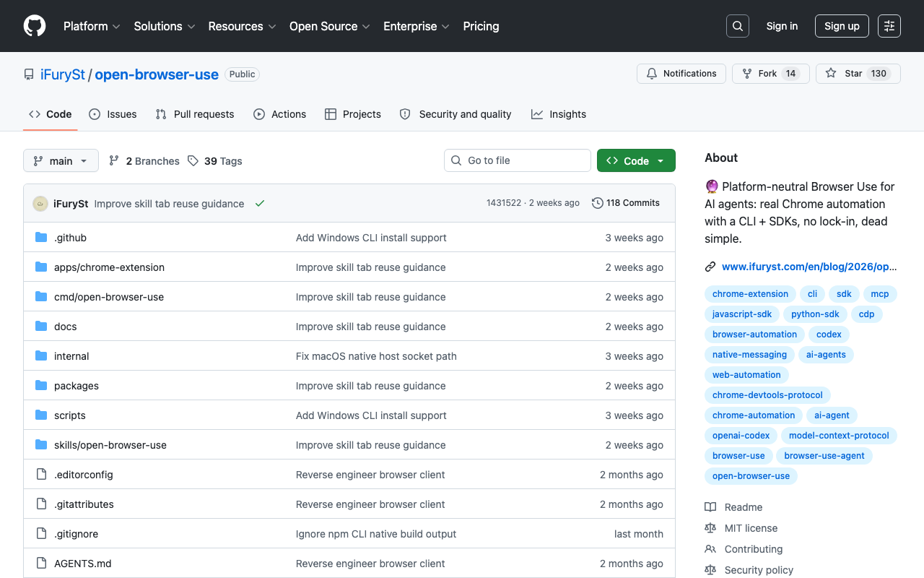Open the GitHub homepage logo

click(35, 26)
